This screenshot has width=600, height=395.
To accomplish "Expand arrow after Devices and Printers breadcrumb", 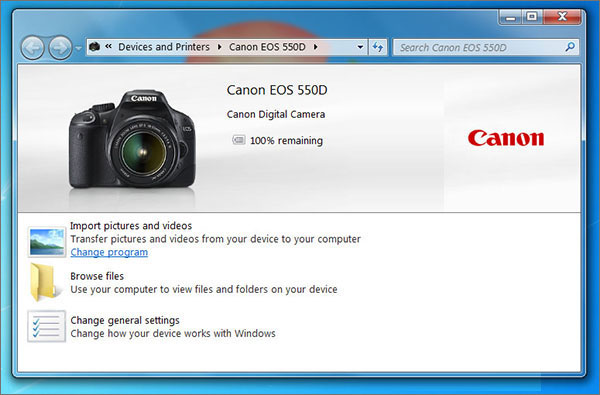I will coord(219,47).
